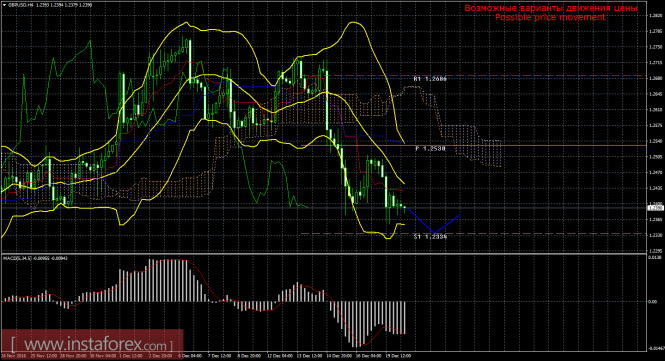Click the 0.0138 MACD scale top value
The width and height of the screenshot is (665, 361).
pyautogui.click(x=656, y=257)
